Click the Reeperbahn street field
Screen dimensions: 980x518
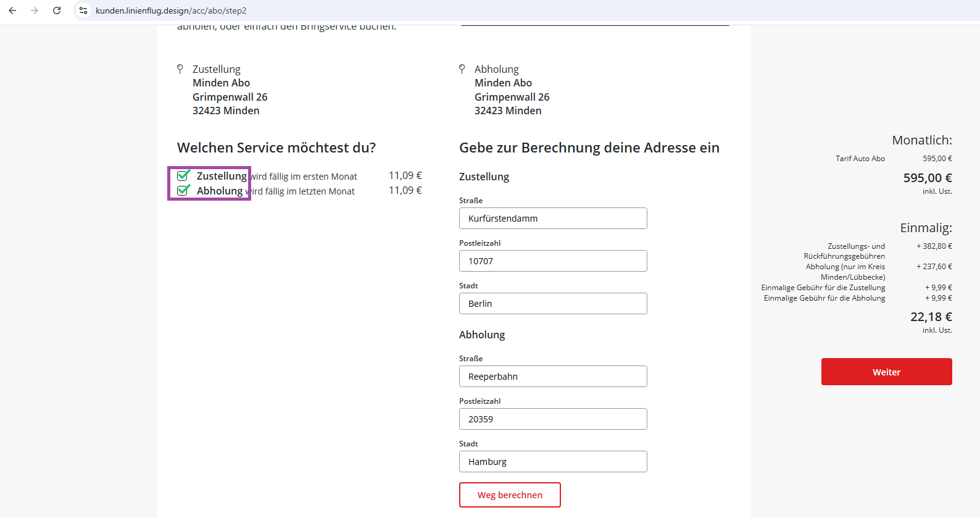pyautogui.click(x=552, y=377)
